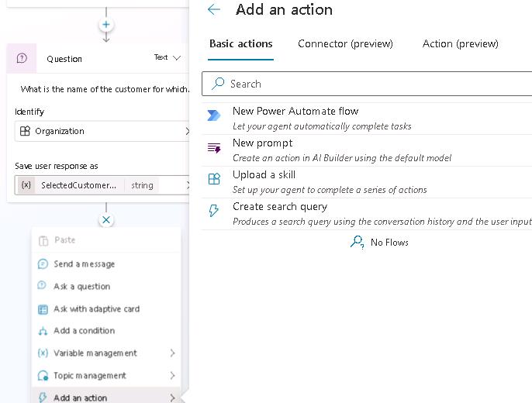Click the Power Automate flow icon
This screenshot has width=532, height=403.
click(214, 116)
